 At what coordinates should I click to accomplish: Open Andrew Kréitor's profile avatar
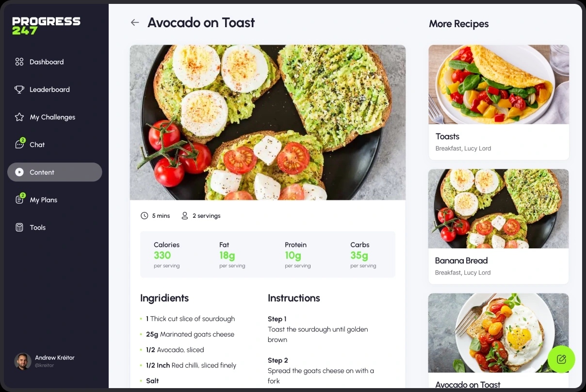[22, 361]
